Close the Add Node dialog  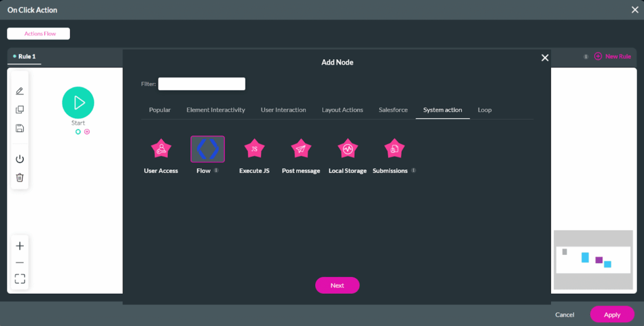(x=545, y=58)
